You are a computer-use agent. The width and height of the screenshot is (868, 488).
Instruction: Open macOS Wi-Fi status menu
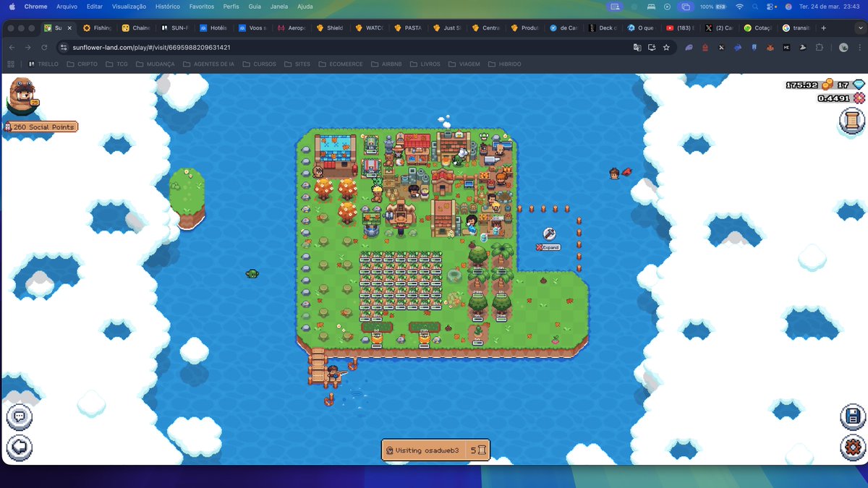click(x=741, y=7)
